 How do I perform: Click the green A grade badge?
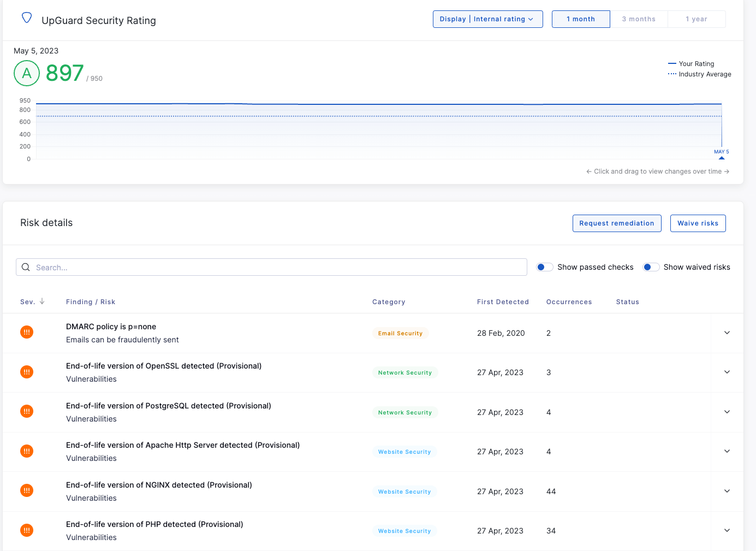tap(27, 73)
